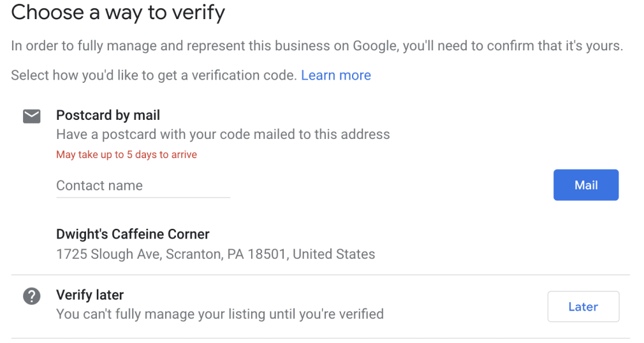Click the envelope mail icon
Viewport: 644px width, 343px height.
31,116
